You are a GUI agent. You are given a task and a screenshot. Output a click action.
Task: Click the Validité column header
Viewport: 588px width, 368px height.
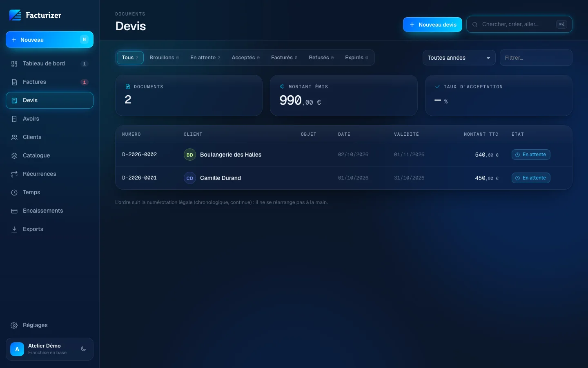tap(406, 134)
